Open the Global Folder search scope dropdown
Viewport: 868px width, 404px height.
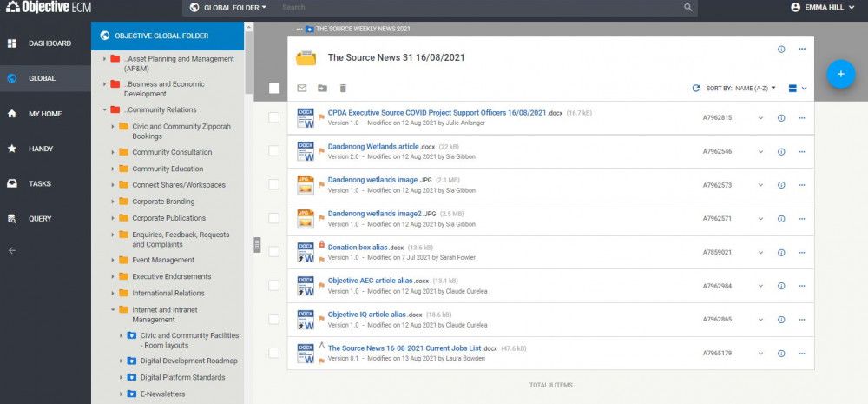pyautogui.click(x=228, y=8)
